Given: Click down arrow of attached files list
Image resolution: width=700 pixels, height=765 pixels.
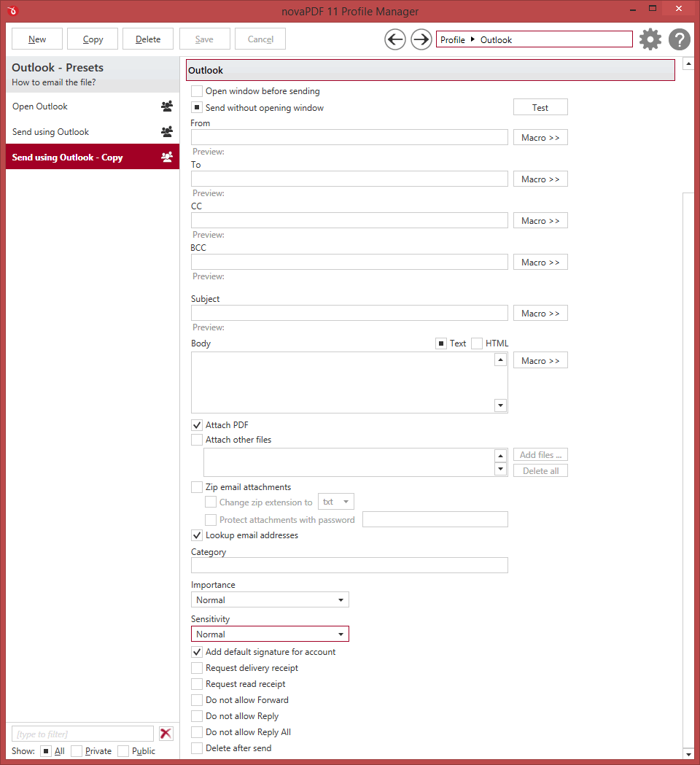Looking at the screenshot, I should click(500, 469).
